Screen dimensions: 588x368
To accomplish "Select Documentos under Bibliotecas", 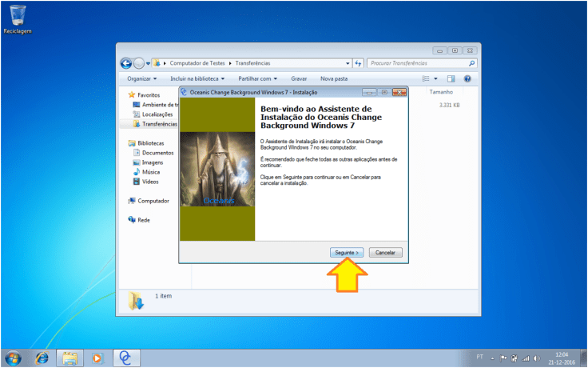I will pos(157,153).
